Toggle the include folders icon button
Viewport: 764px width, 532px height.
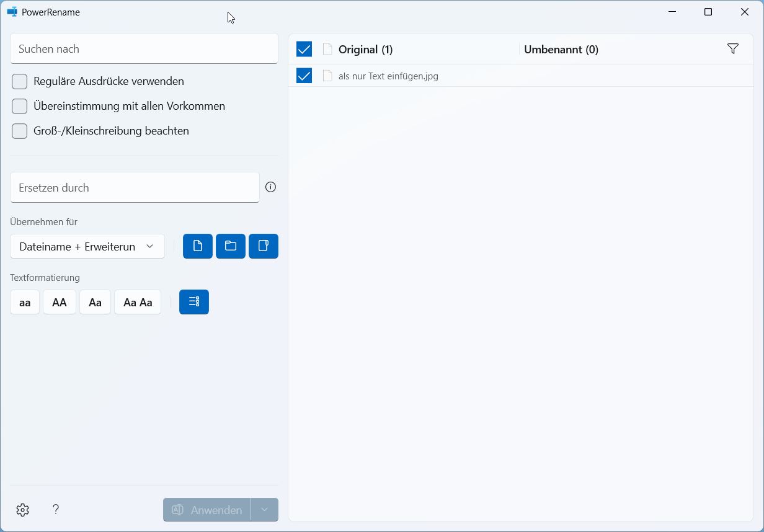pos(231,246)
